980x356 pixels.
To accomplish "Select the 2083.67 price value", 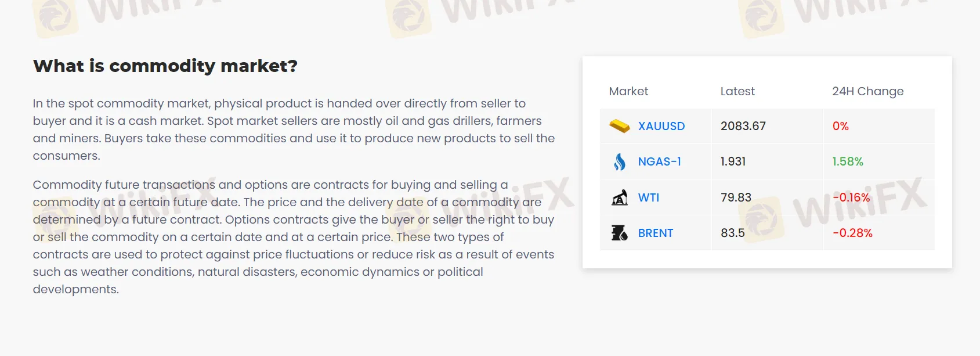I will [x=743, y=126].
